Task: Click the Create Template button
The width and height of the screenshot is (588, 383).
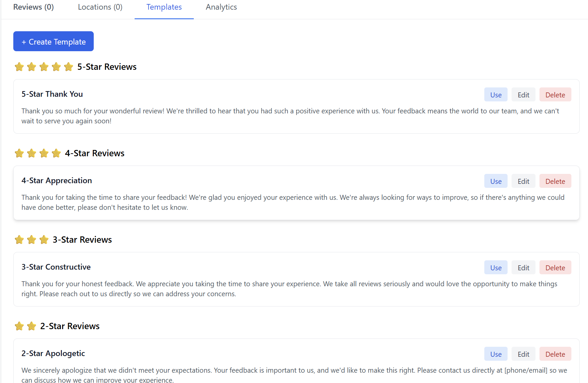Action: tap(54, 42)
